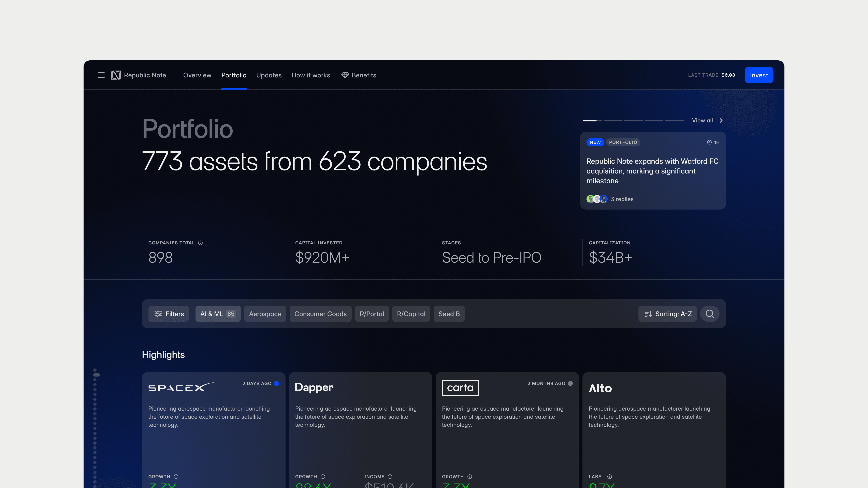The height and width of the screenshot is (488, 868).
Task: Toggle the AI & ML filter chip
Action: [218, 314]
